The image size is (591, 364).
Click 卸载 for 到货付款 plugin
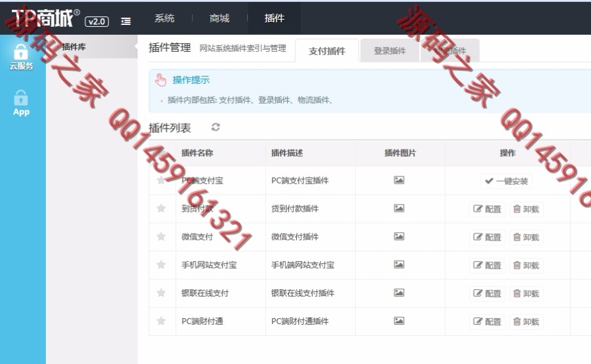(526, 209)
